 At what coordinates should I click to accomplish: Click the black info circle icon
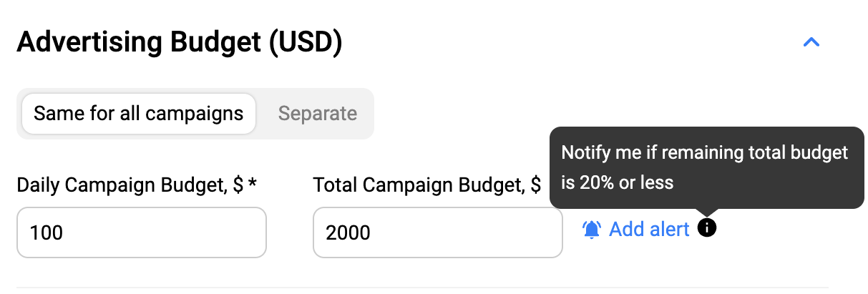[x=706, y=228]
